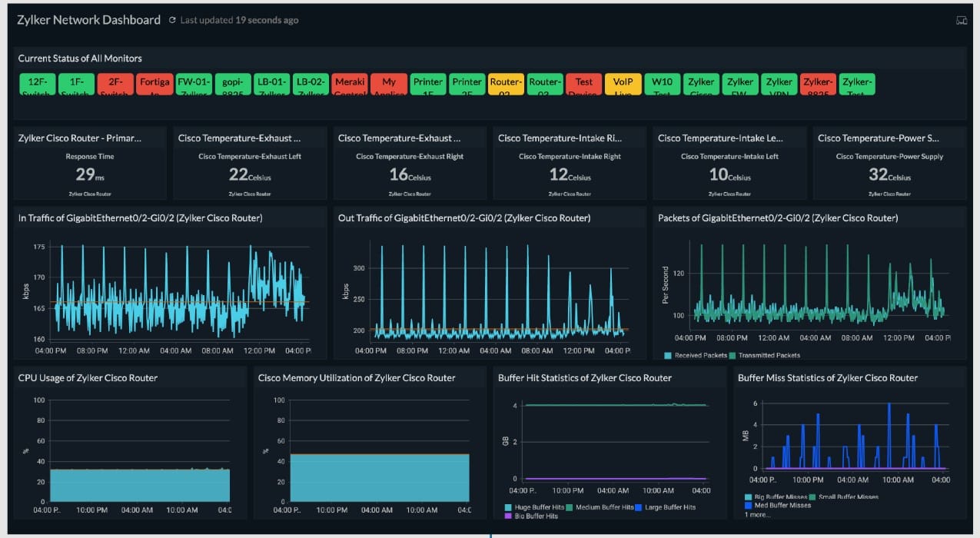The height and width of the screenshot is (538, 980).
Task: Click the refresh icon beside Last updated
Action: (172, 20)
